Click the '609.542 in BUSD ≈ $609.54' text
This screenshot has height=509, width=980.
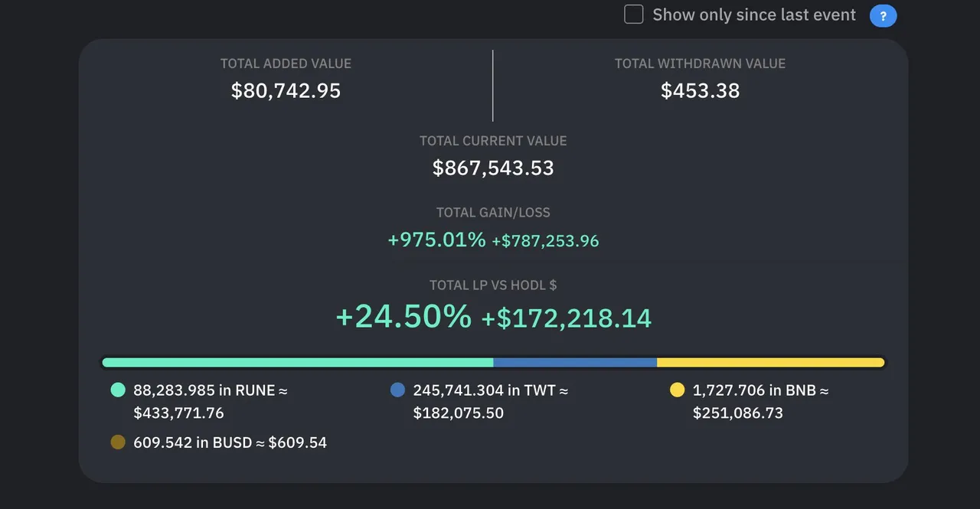click(x=230, y=442)
